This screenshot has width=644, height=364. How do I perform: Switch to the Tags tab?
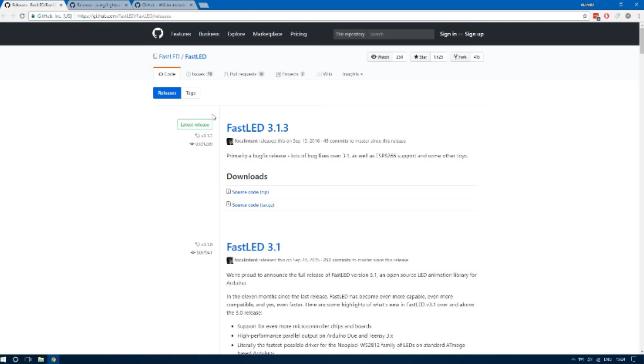[x=191, y=93]
